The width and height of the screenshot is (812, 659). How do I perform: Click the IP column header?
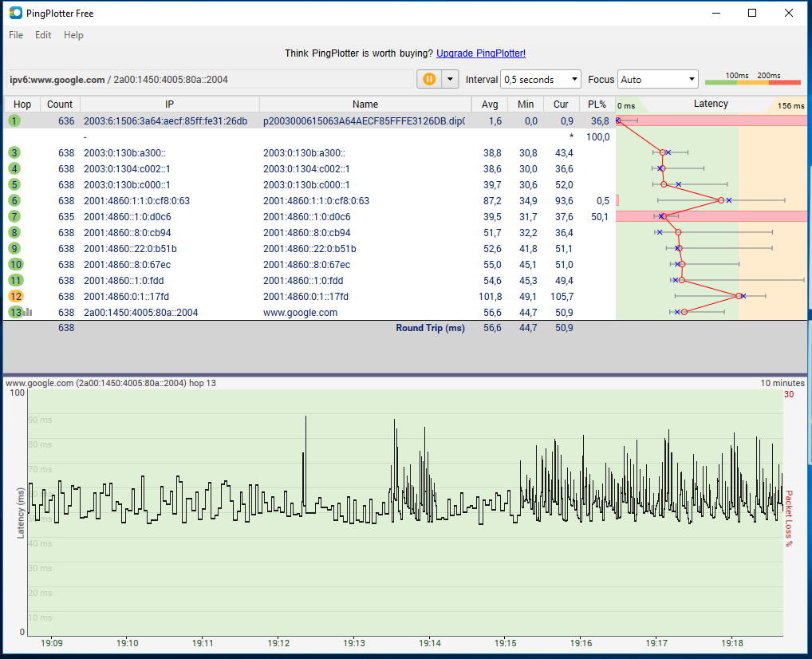coord(169,105)
